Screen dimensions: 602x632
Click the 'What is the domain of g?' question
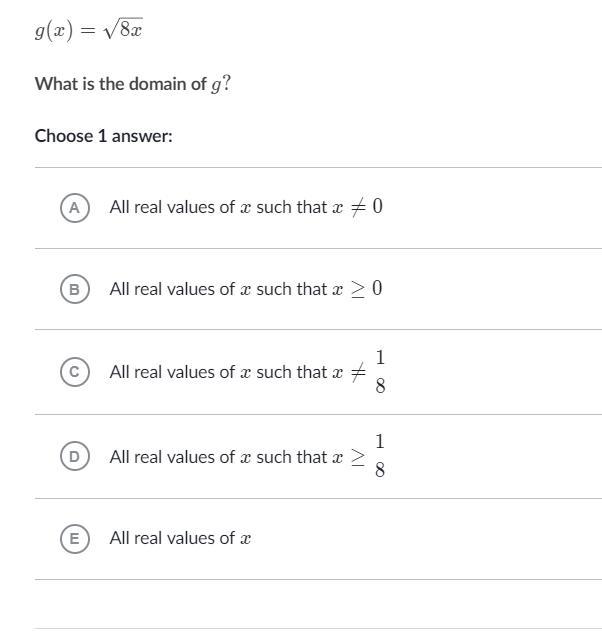(x=133, y=84)
